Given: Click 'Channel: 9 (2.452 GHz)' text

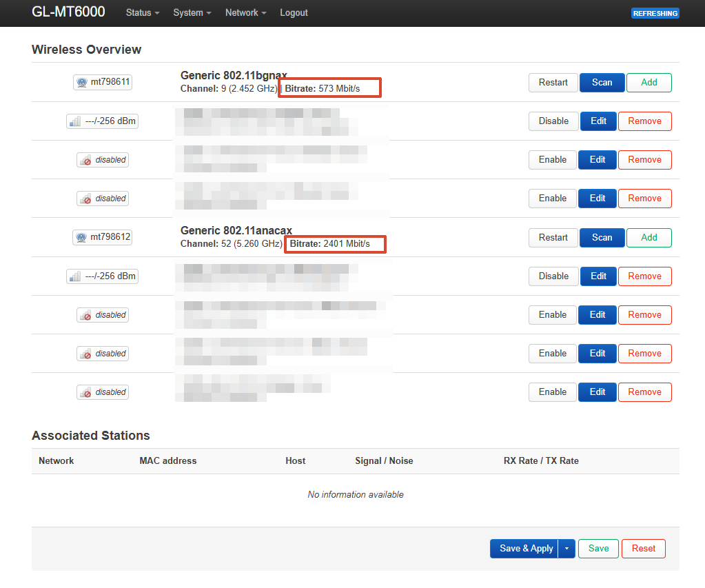Looking at the screenshot, I should coord(229,89).
